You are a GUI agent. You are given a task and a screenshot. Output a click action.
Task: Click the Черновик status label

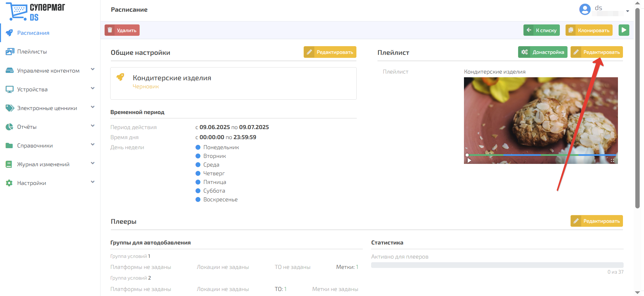(146, 86)
